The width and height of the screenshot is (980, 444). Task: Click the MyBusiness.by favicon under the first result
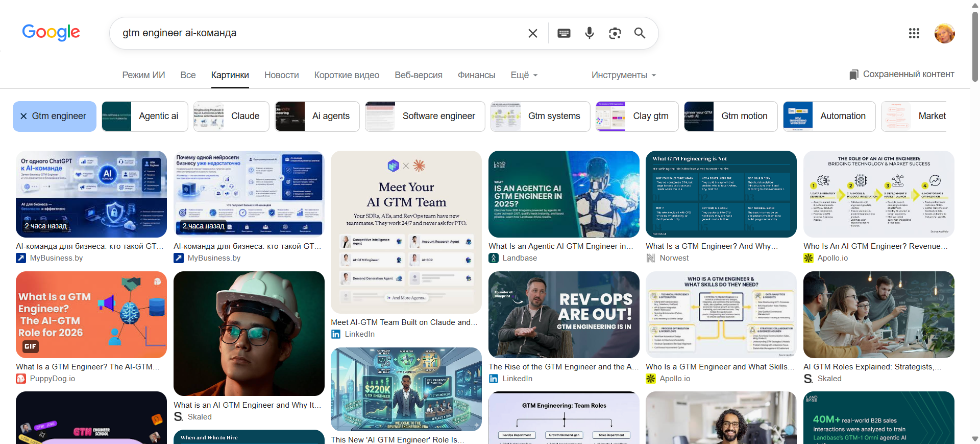[21, 258]
